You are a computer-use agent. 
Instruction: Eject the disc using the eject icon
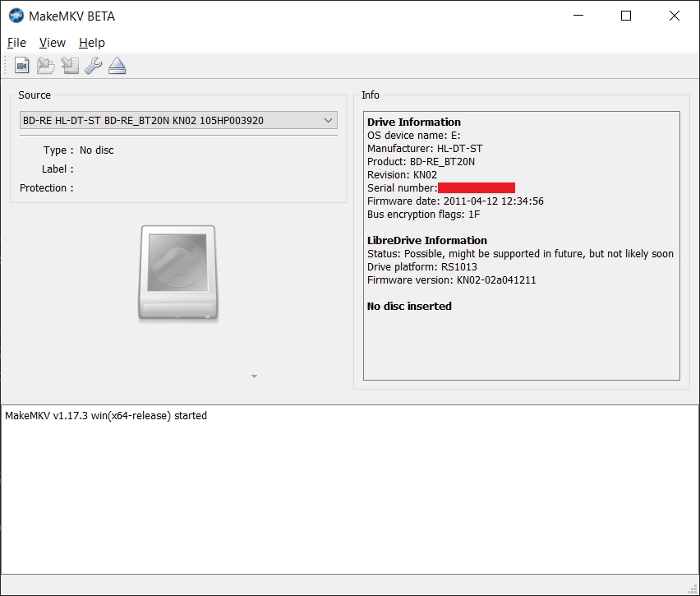coord(117,66)
